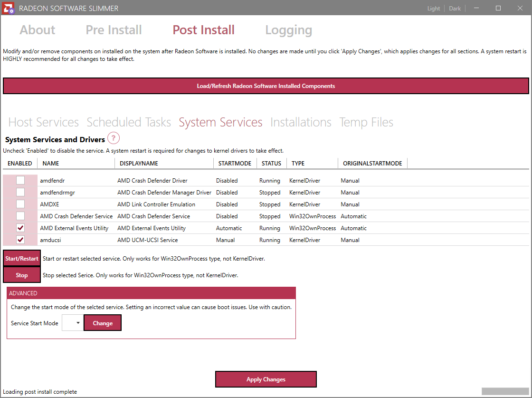Click the Radeon Software Slimmer app icon
This screenshot has width=532, height=398.
click(9, 8)
